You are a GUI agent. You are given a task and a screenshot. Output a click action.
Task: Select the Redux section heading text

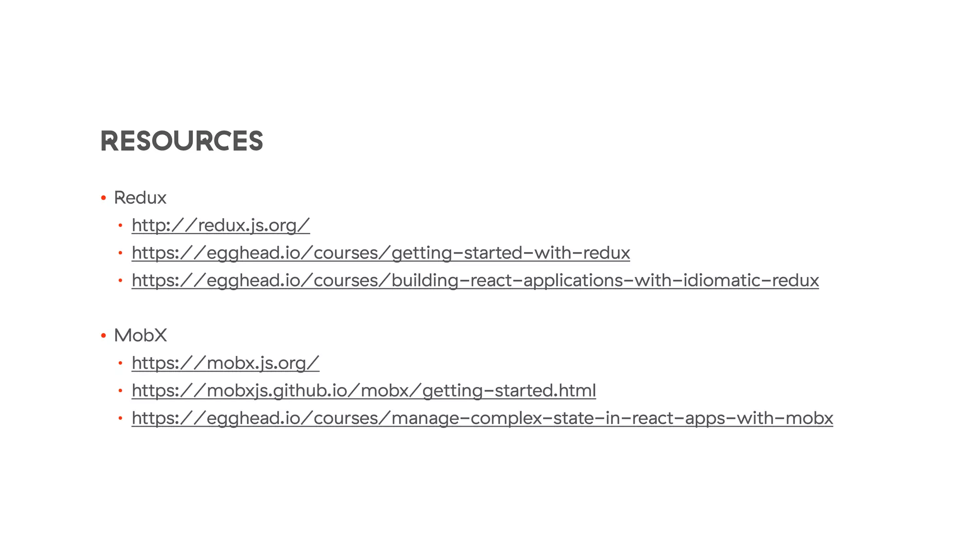(x=140, y=198)
